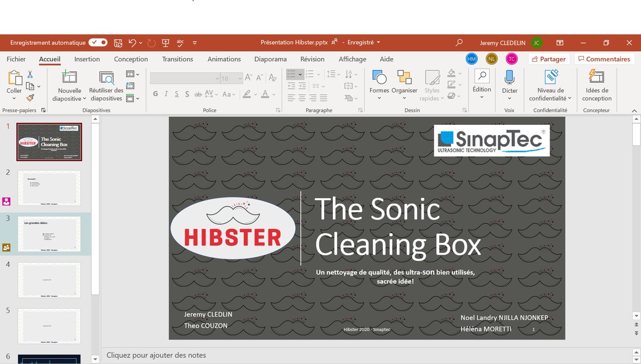Click the font color A button
Screen dimensions: 641x364
pos(264,94)
